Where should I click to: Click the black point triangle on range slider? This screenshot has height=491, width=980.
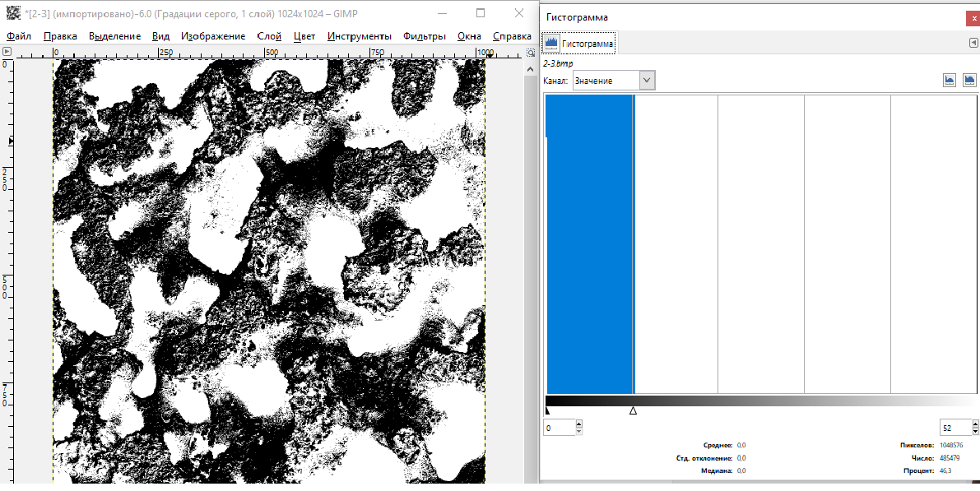[547, 410]
